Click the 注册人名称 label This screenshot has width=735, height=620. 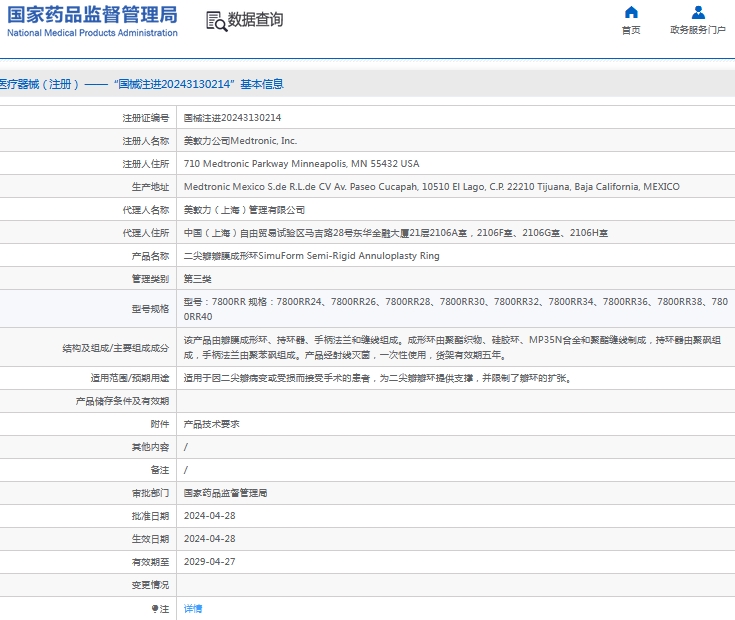[x=145, y=141]
